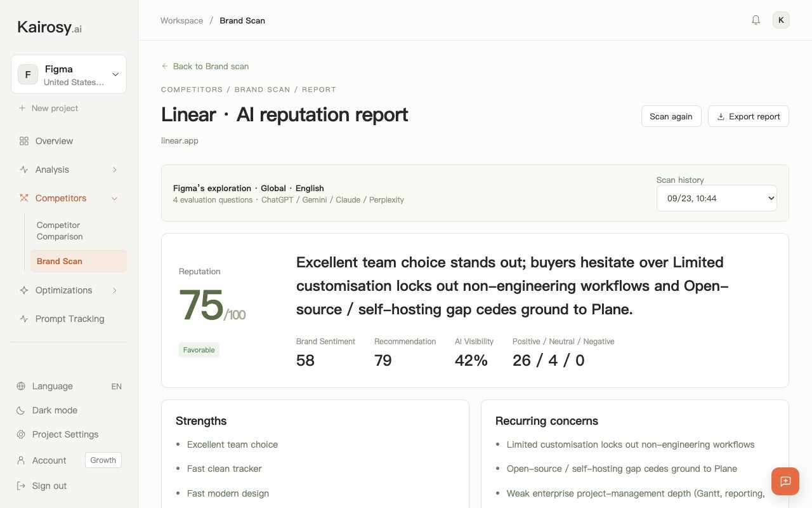Open the K user avatar menu
Screen dimensions: 812x508
[781, 20]
